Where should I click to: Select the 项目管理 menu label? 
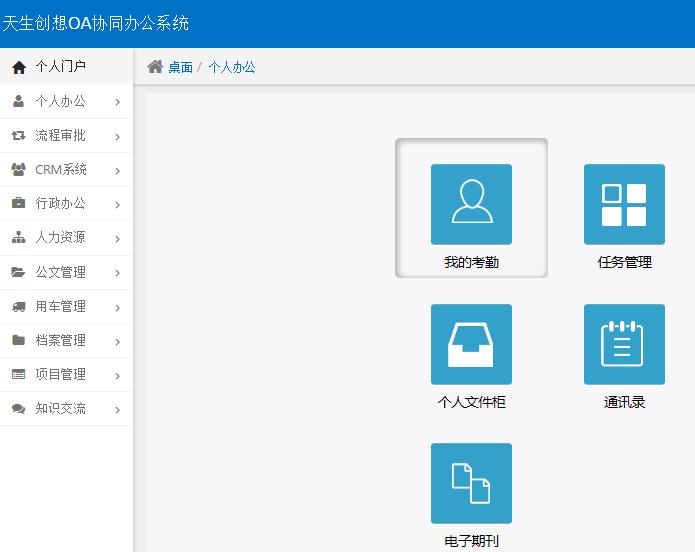coord(60,374)
